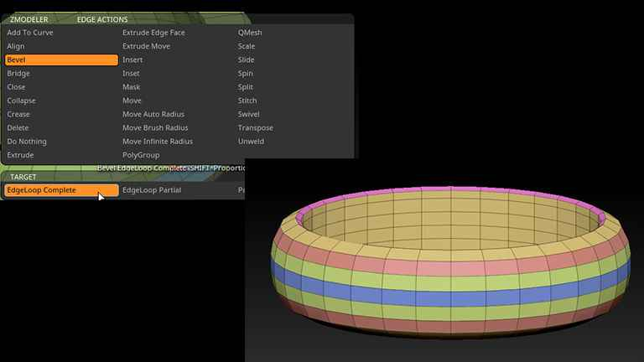
Task: Choose the PolyGroup edge action
Action: coord(141,155)
